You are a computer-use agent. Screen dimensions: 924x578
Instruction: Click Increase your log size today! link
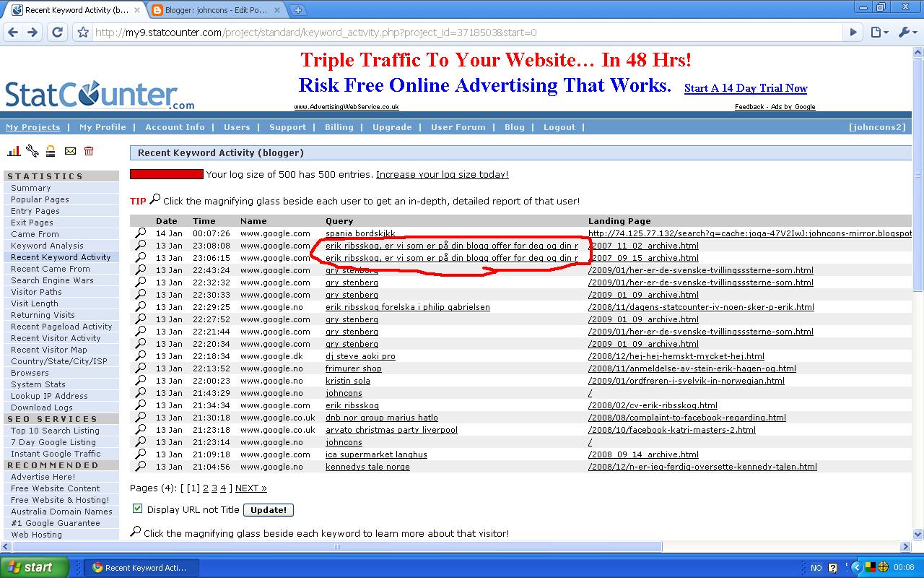pos(443,175)
